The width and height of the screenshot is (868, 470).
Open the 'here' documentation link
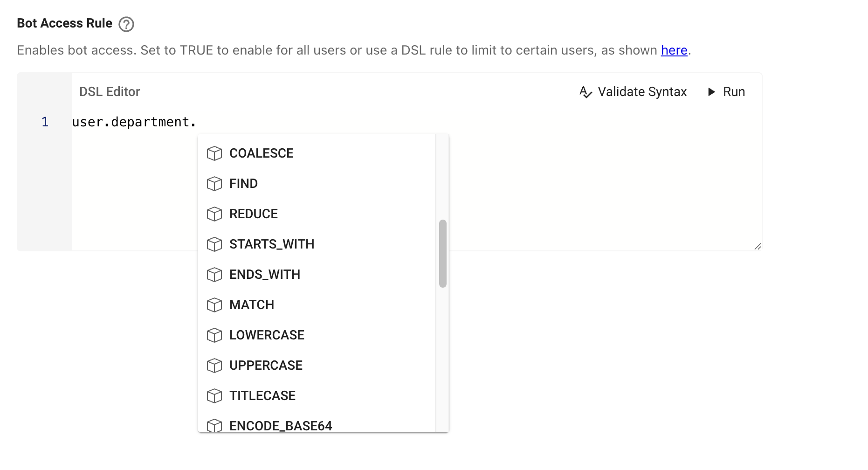674,50
